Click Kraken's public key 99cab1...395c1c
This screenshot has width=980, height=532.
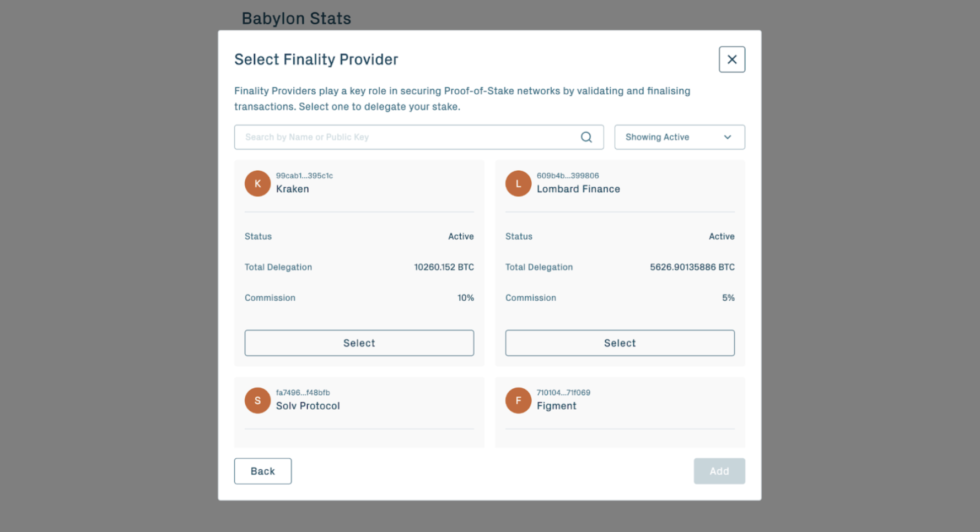pos(304,176)
